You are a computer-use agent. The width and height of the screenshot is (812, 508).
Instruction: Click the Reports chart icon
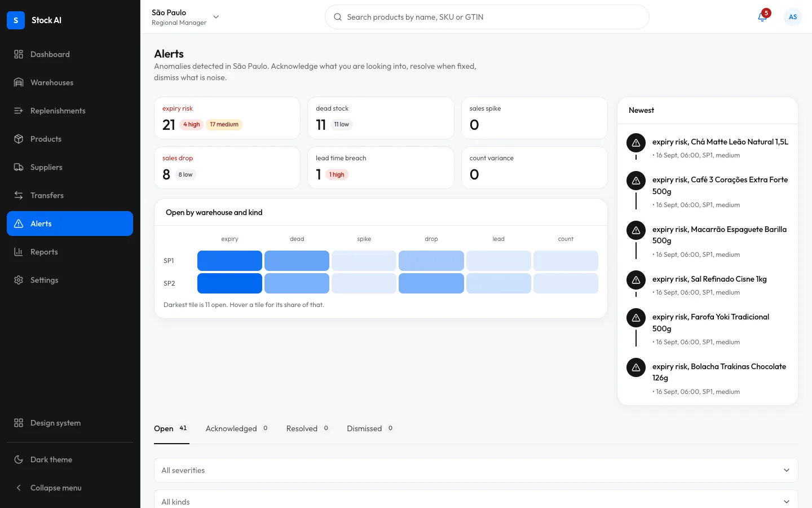coord(19,252)
